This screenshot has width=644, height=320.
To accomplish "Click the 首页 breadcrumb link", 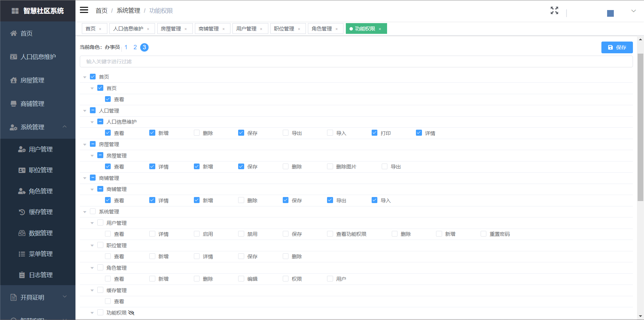I will tap(101, 11).
